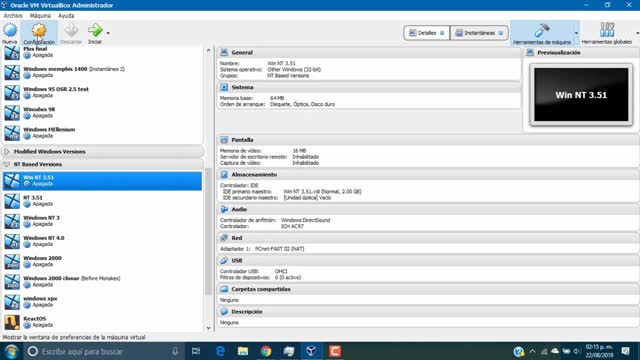This screenshot has height=360, width=640.
Task: Click the USB section header icon
Action: (224, 260)
